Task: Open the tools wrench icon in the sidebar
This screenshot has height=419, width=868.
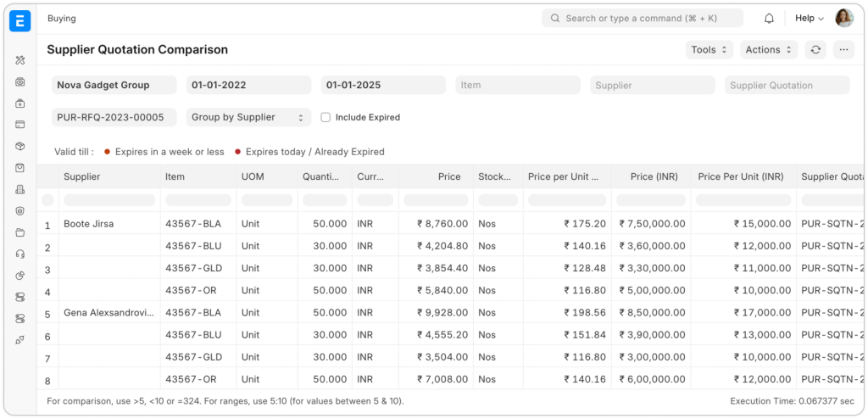Action: (20, 60)
